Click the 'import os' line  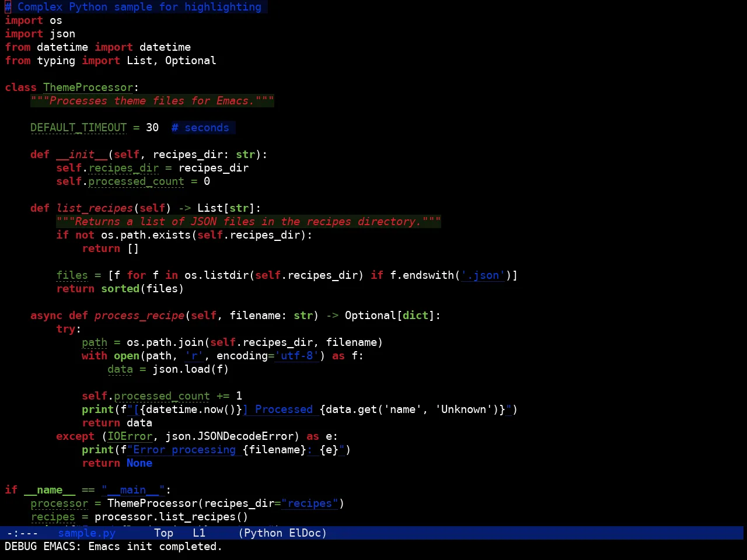pyautogui.click(x=33, y=20)
